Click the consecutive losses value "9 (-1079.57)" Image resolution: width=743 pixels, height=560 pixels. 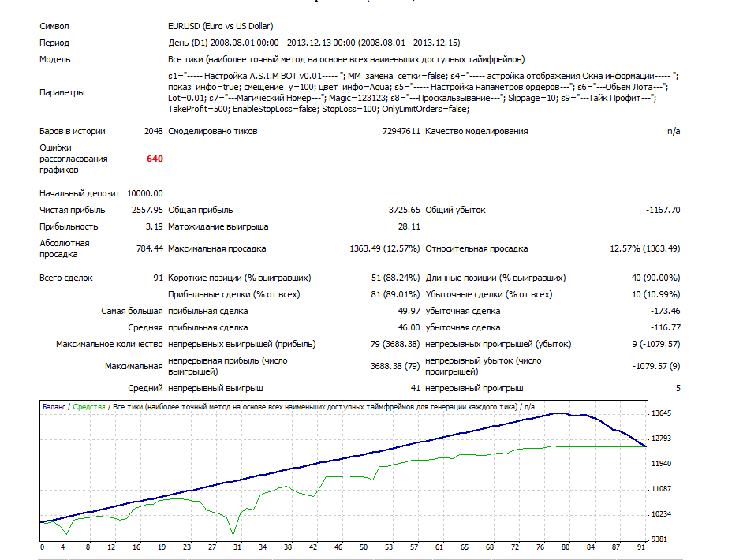pos(655,345)
